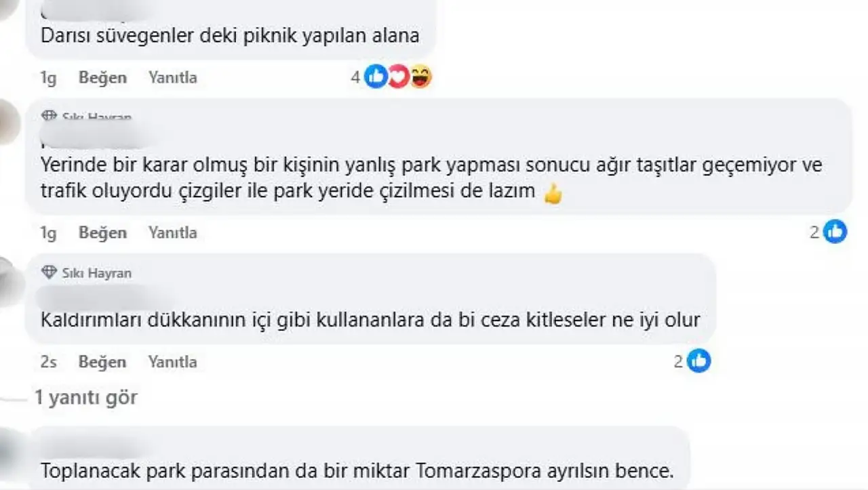
Task: Click the reaction count "4" on the first comment
Action: point(355,77)
